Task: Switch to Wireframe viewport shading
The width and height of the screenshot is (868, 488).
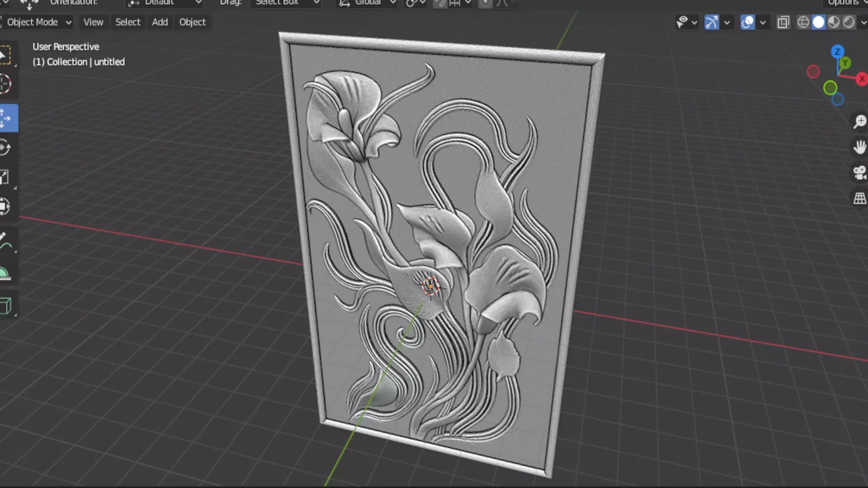Action: point(803,22)
